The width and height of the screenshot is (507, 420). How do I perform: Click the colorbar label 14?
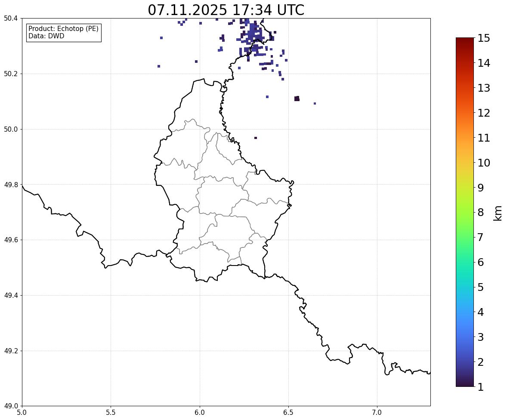click(484, 63)
